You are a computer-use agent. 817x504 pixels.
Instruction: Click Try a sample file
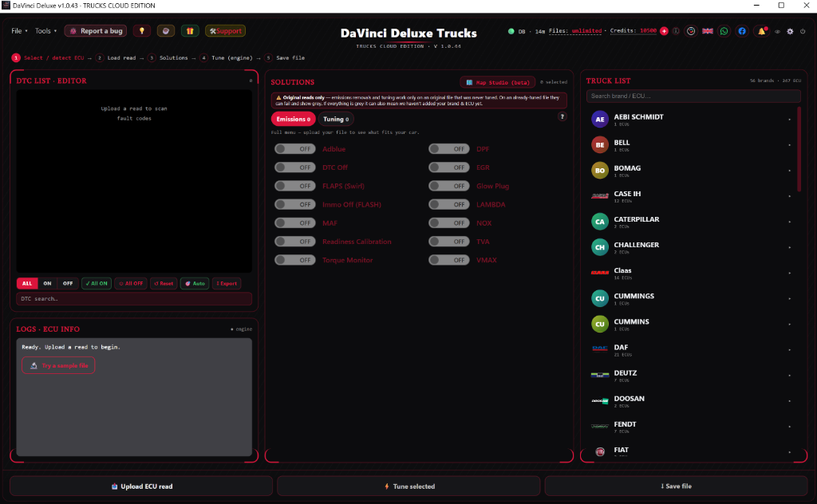pyautogui.click(x=58, y=365)
